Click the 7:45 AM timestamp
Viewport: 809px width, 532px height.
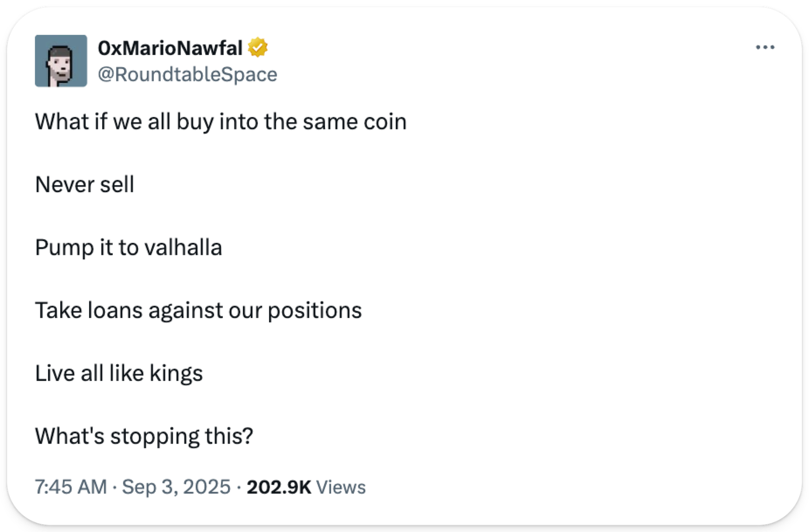71,487
